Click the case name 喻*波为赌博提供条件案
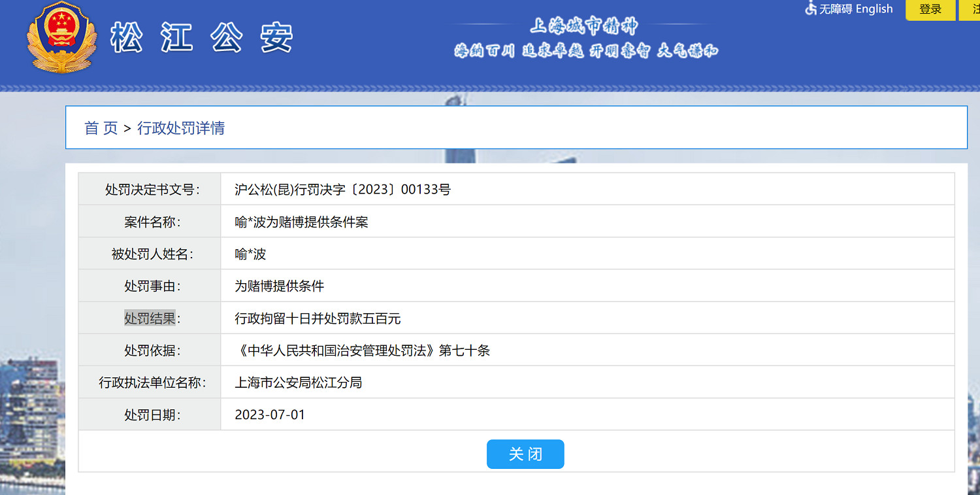Image resolution: width=980 pixels, height=495 pixels. (302, 221)
